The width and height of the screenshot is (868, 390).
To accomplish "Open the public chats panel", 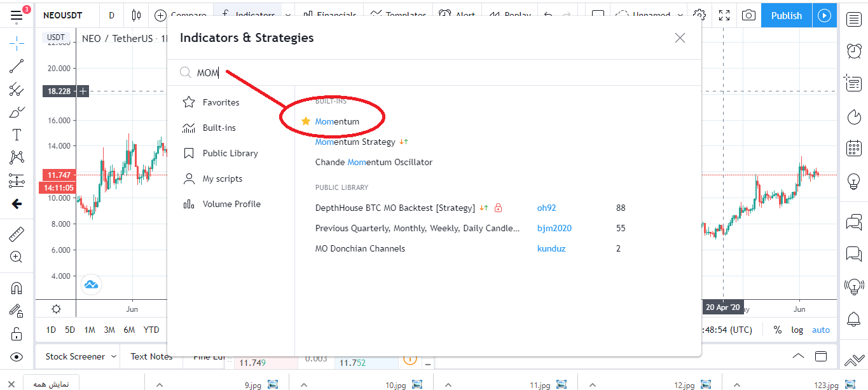I will [853, 222].
